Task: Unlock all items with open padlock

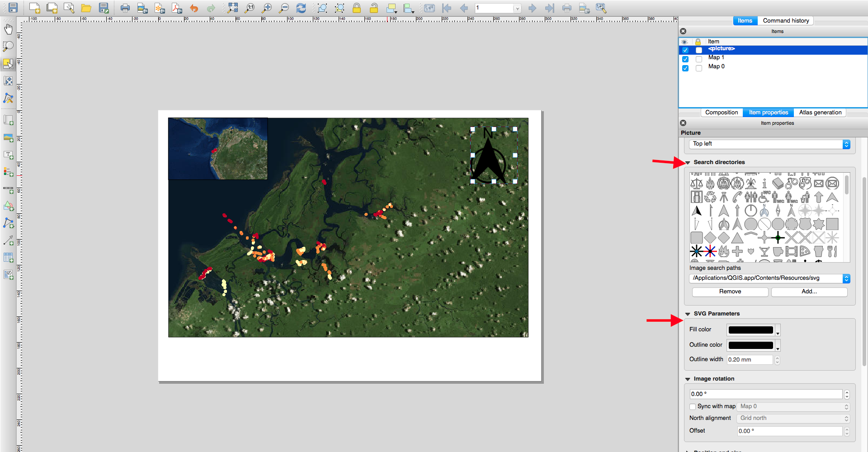Action: click(374, 8)
